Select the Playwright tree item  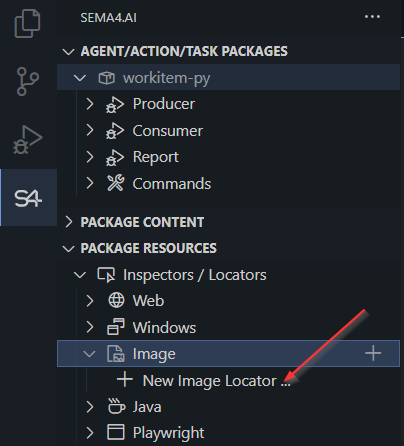[168, 433]
